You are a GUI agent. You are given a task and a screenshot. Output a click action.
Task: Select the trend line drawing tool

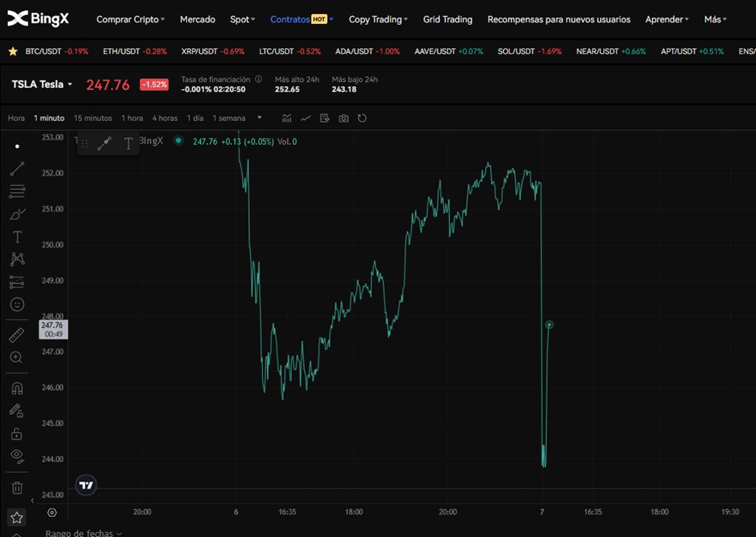[x=17, y=169]
